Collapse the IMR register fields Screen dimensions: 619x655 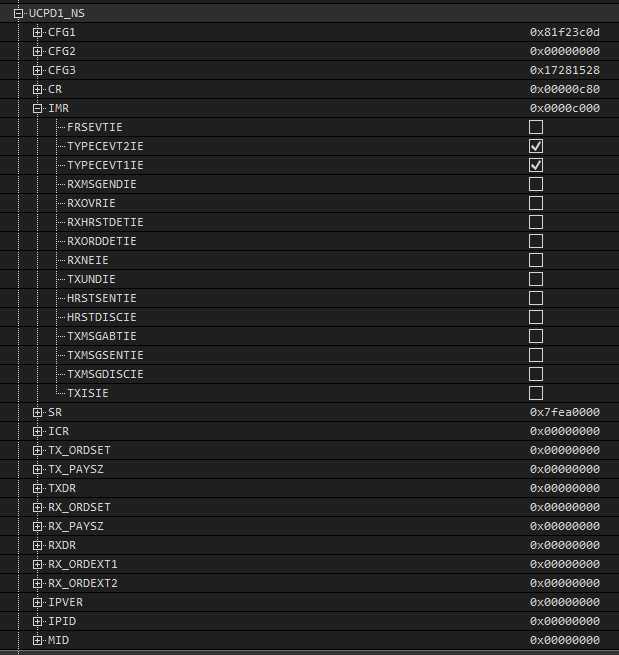[38, 108]
